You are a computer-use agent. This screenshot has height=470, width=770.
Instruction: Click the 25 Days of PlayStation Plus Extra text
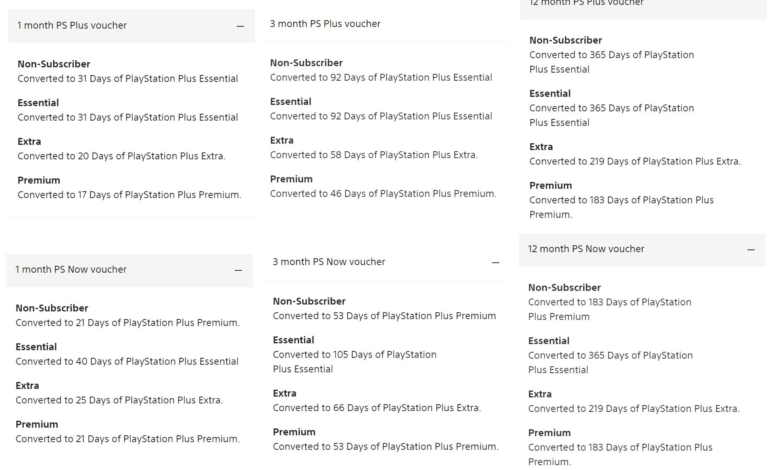tap(119, 400)
